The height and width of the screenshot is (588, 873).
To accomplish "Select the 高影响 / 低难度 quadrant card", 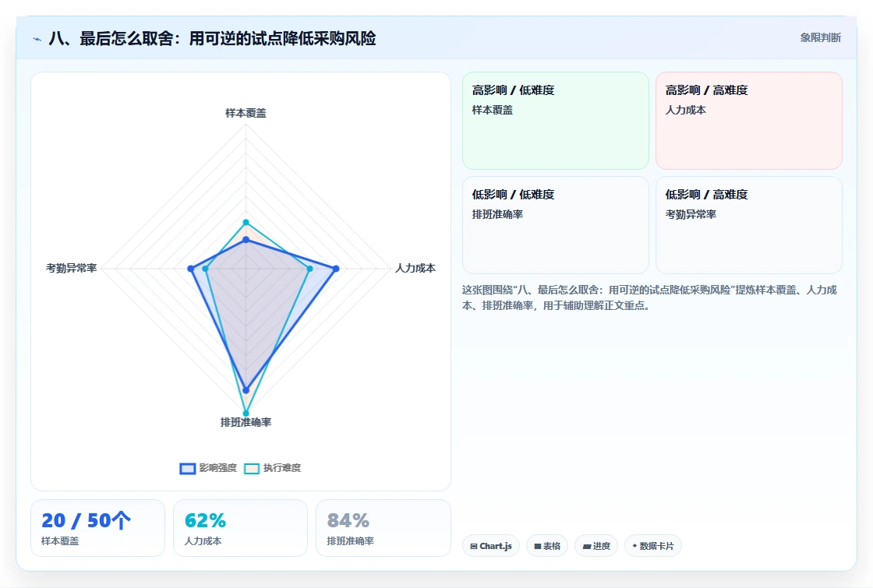I will tap(556, 121).
